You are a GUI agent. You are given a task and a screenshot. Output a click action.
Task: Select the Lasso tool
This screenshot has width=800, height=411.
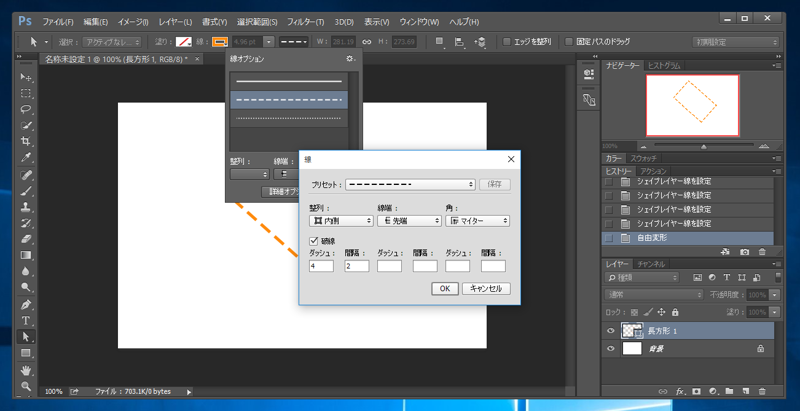pos(26,109)
